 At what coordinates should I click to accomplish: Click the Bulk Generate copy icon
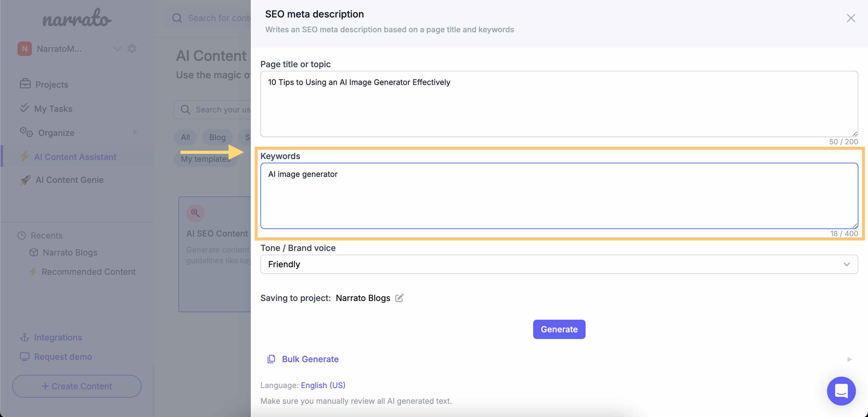click(x=271, y=359)
